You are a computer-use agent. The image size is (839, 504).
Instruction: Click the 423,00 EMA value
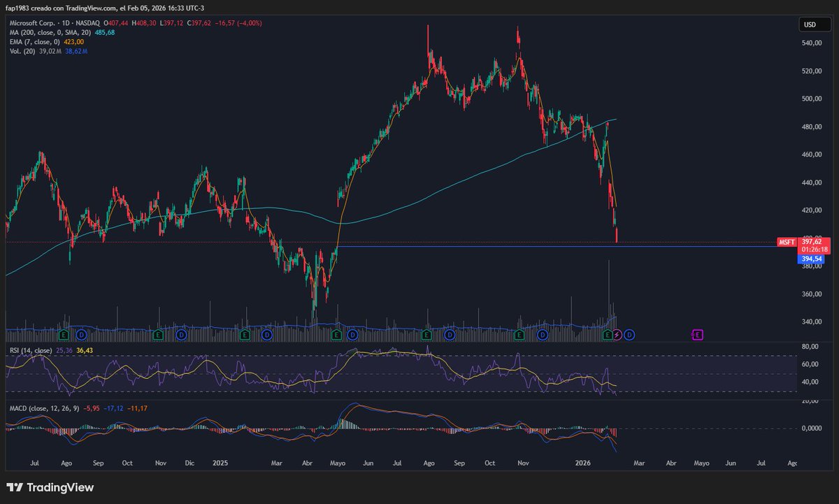tap(73, 42)
